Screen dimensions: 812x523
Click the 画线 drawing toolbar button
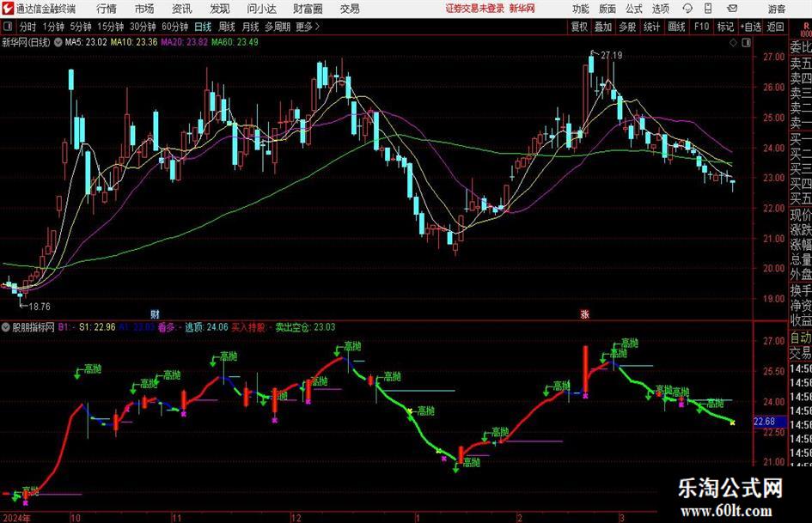(x=676, y=27)
